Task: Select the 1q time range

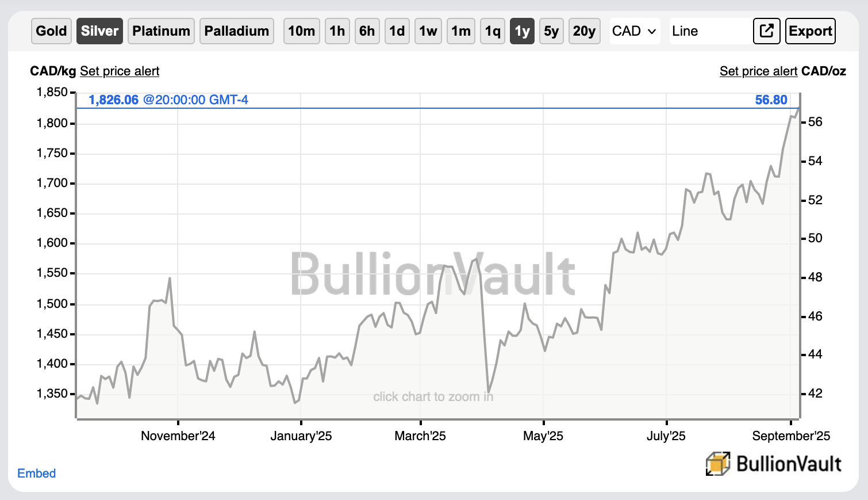Action: pyautogui.click(x=493, y=31)
